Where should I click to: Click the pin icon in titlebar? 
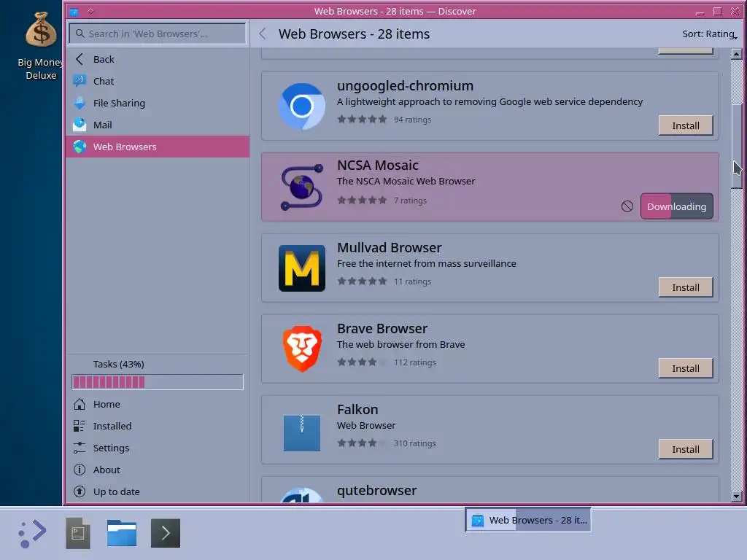click(x=90, y=11)
